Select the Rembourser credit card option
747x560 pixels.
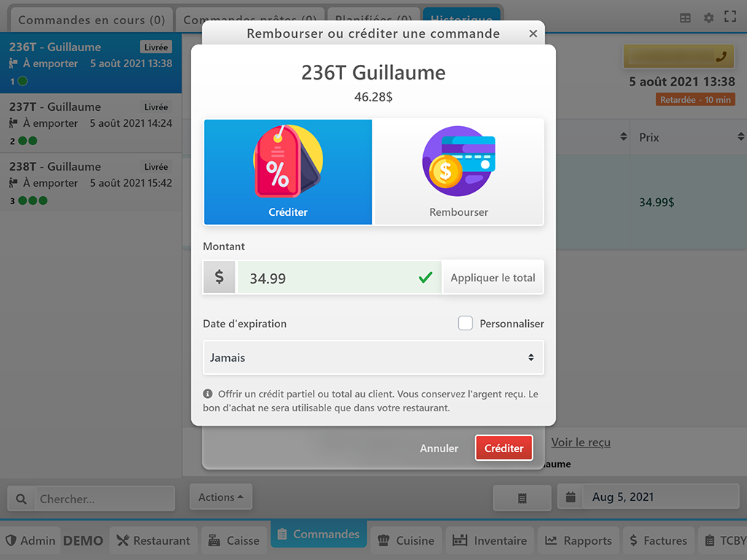[459, 172]
